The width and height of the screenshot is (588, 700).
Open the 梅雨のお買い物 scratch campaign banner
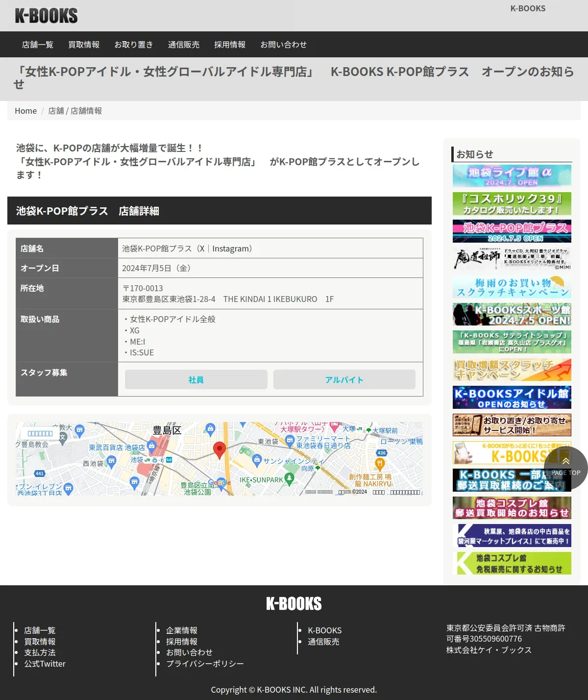[x=512, y=287]
